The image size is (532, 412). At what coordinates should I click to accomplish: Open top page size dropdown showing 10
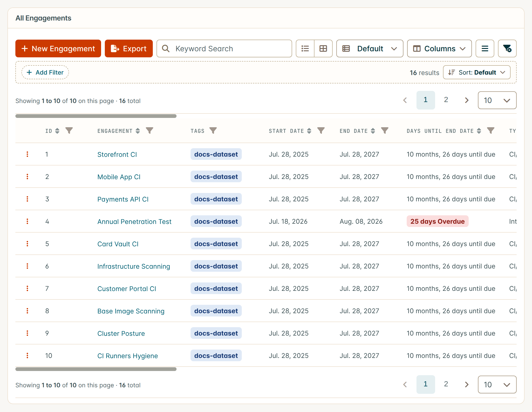tap(497, 100)
